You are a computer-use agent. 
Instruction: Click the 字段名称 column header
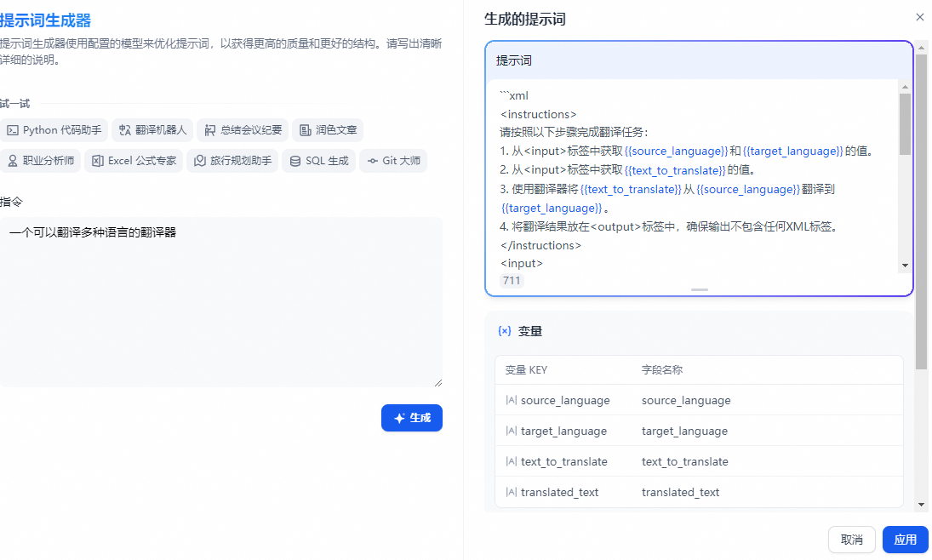click(661, 369)
